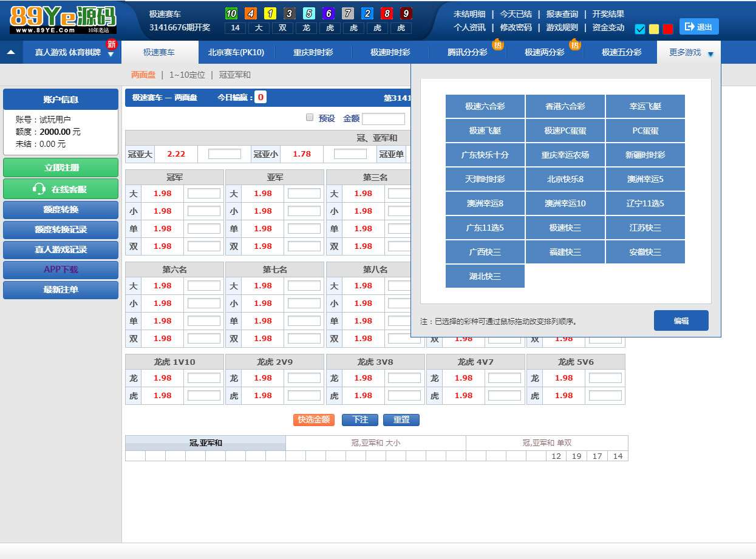
Task: Open the 真人游戏 体育棋牌 dropdown arrow
Action: click(x=111, y=55)
